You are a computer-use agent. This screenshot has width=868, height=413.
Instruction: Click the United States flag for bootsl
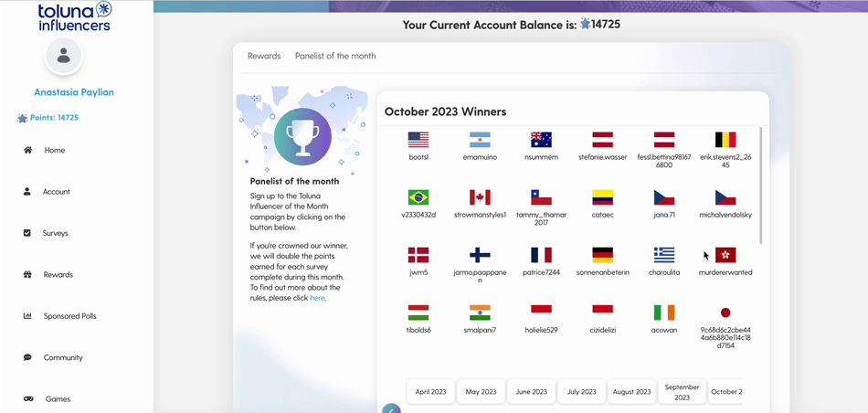tap(418, 140)
